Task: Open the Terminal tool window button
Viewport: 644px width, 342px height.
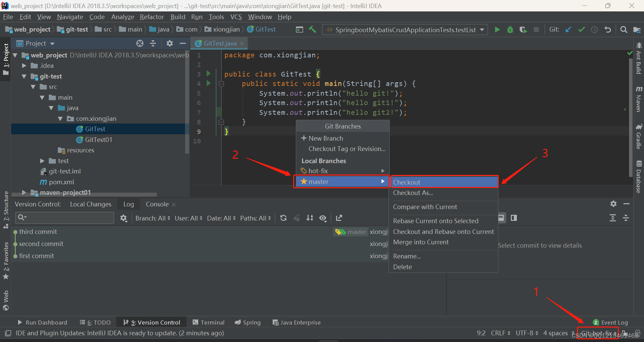Action: tap(208, 322)
